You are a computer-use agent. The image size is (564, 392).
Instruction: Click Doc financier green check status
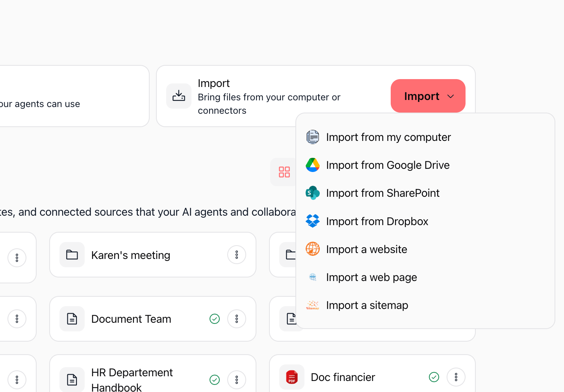point(434,377)
